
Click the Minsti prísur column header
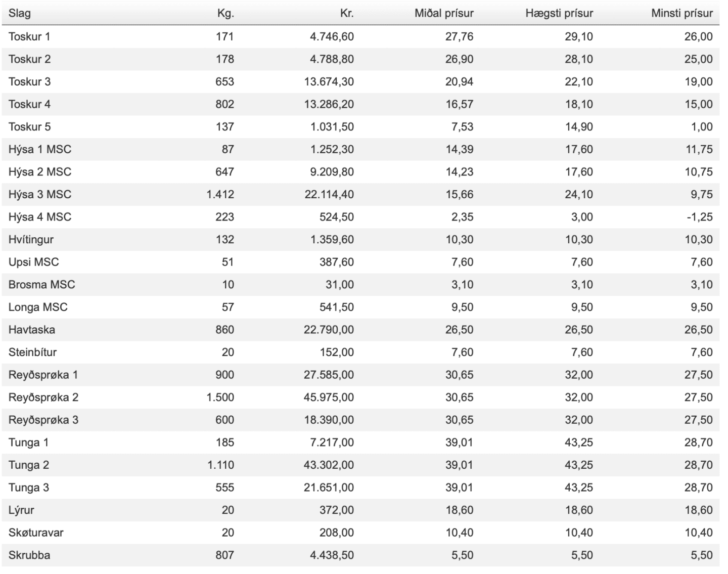point(682,13)
